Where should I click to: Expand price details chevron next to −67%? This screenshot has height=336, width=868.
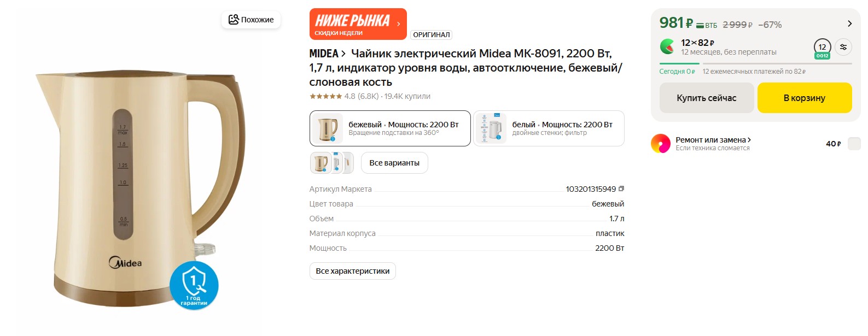click(849, 23)
